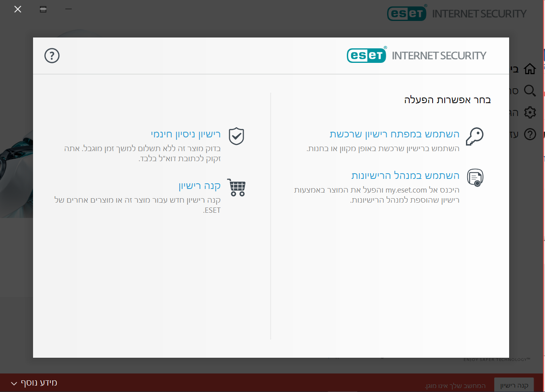Maximize the ESET main window
The height and width of the screenshot is (392, 545).
[x=43, y=9]
